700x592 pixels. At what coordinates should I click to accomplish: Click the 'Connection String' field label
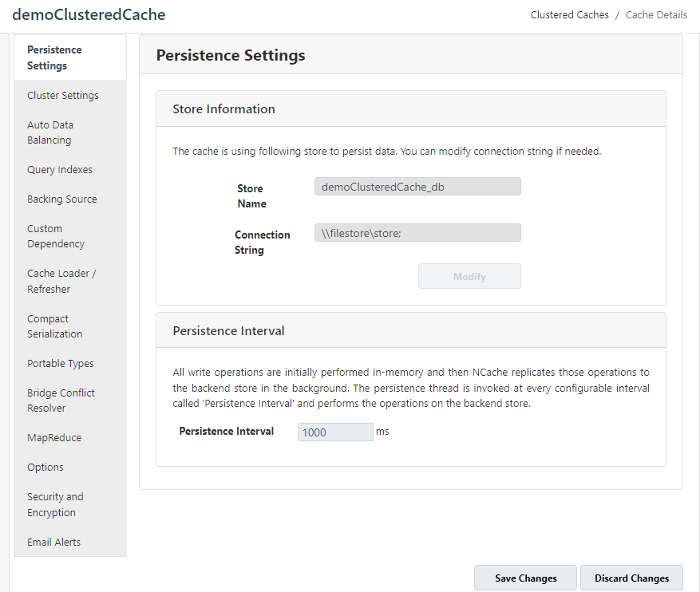coord(263,243)
